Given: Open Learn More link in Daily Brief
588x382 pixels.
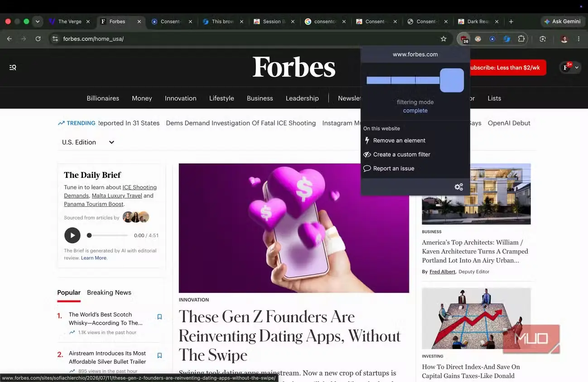Looking at the screenshot, I should (x=94, y=258).
